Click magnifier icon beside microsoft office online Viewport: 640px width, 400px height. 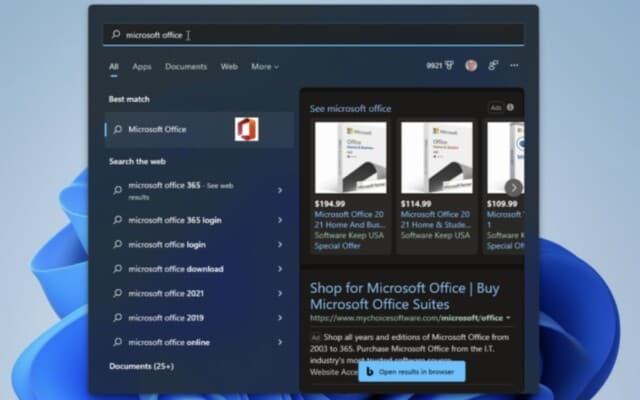tap(118, 342)
